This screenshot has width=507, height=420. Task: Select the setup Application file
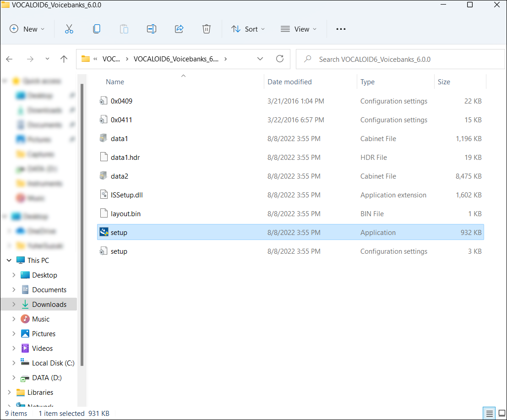pos(119,233)
